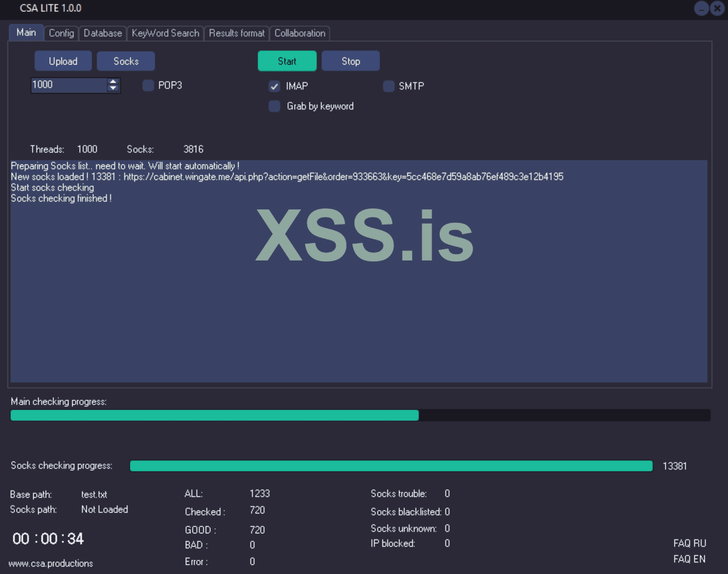
Task: Switch to the Config tab
Action: click(x=61, y=33)
